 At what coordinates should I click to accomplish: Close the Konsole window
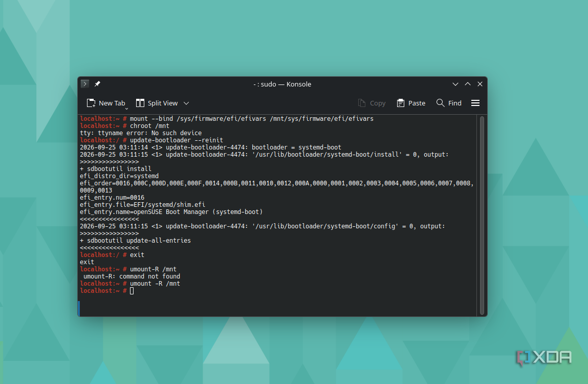pos(480,84)
